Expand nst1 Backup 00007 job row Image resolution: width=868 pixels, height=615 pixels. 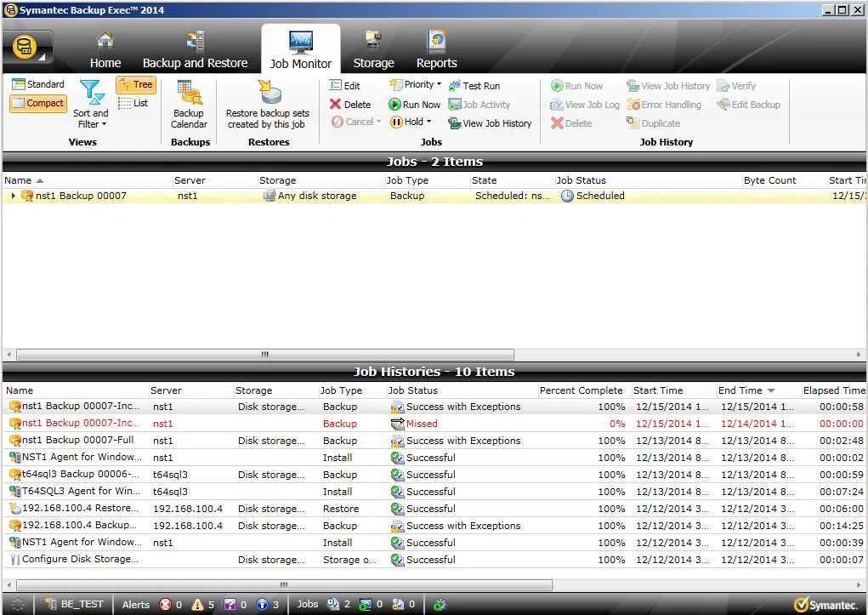(x=14, y=196)
